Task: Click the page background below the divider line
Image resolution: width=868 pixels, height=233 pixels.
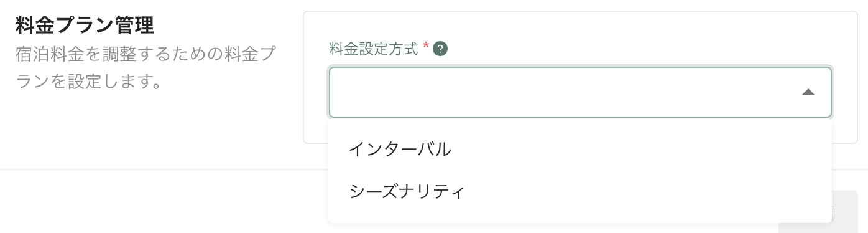Action: [162, 202]
